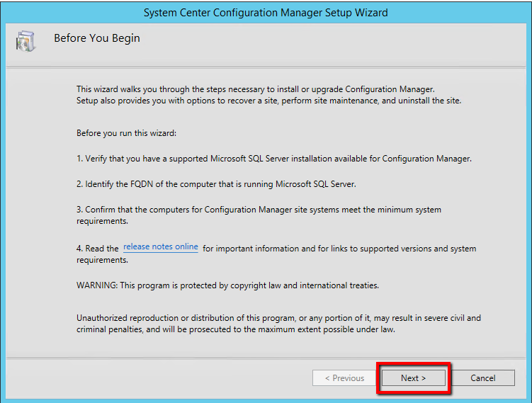Click the "Unauthorized reproduction or distribution" line
532x403 pixels.
coord(278,318)
